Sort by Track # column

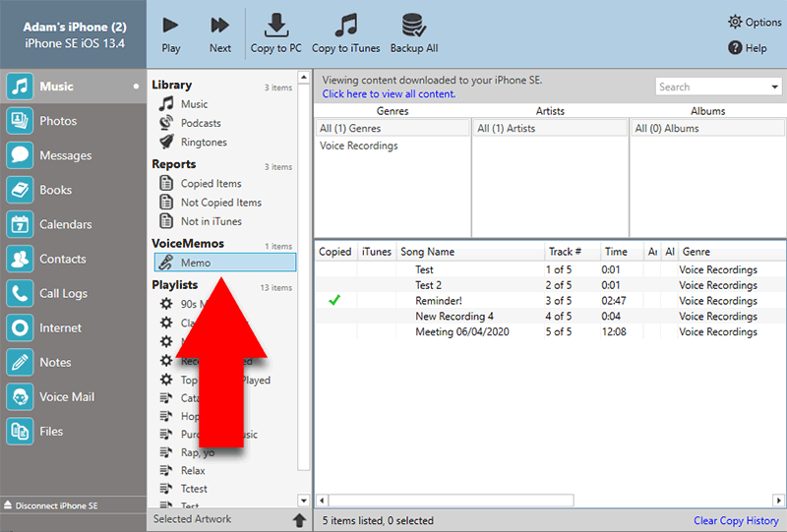click(x=573, y=252)
